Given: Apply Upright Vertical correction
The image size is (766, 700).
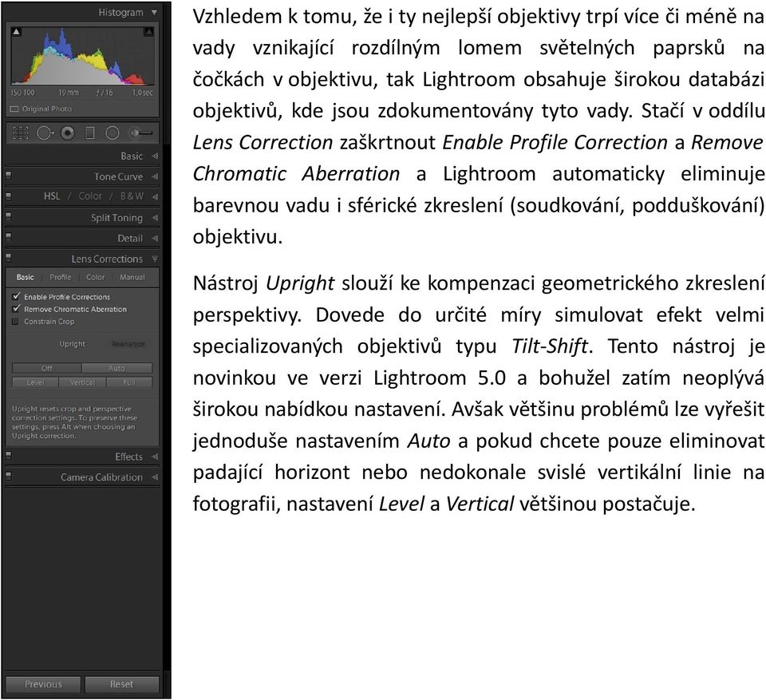Looking at the screenshot, I should point(82,382).
